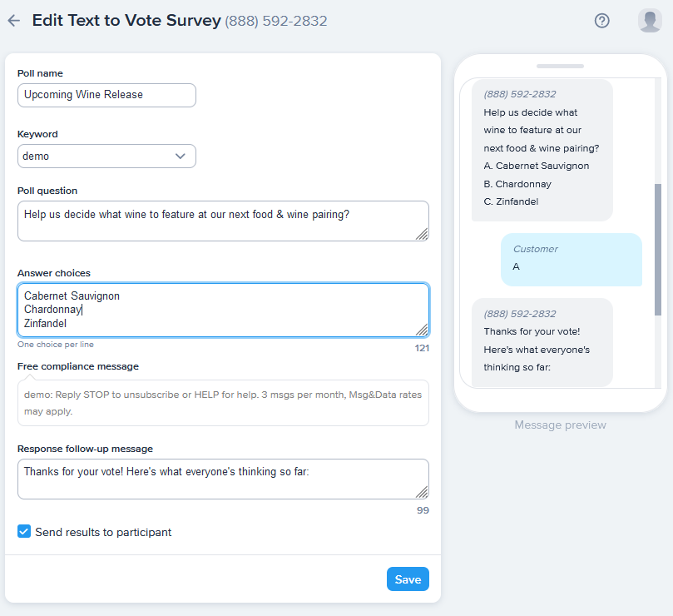Screen dimensions: 673x616
Task: Uncheck Send results to participant
Action: [x=24, y=531]
